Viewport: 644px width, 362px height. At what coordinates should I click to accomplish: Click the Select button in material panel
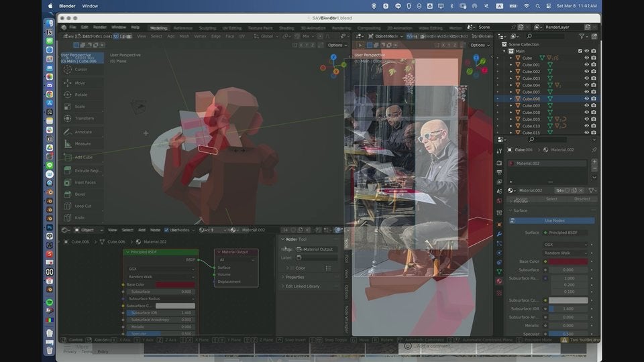(x=551, y=199)
